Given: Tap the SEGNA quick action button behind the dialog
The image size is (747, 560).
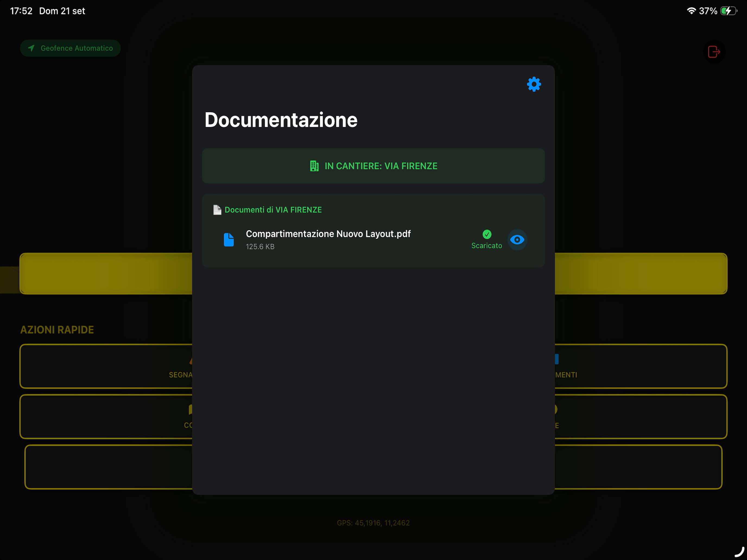Looking at the screenshot, I should (106, 366).
